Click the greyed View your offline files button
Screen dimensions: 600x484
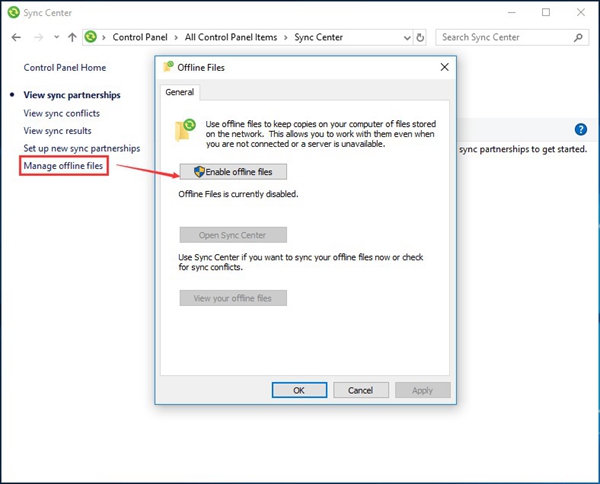pyautogui.click(x=233, y=298)
